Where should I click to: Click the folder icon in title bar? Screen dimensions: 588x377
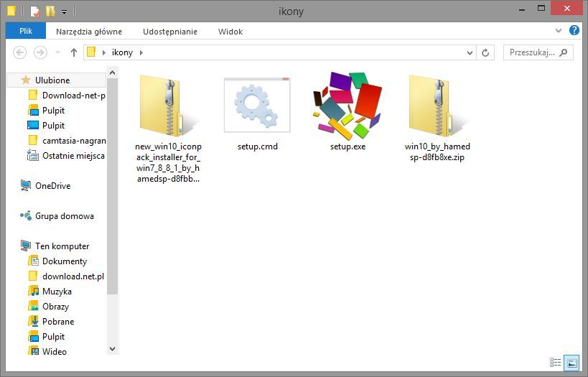click(x=11, y=11)
